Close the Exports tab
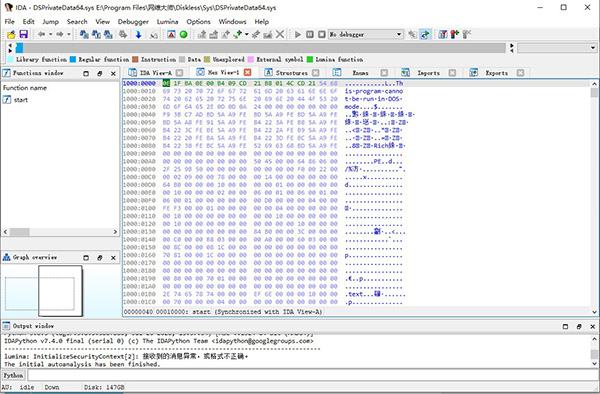This screenshot has width=600, height=394. pyautogui.click(x=520, y=73)
